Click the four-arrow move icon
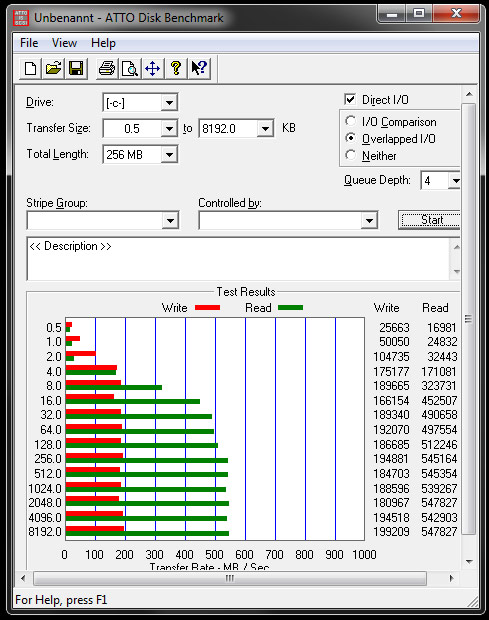489x620 pixels. pos(153,68)
